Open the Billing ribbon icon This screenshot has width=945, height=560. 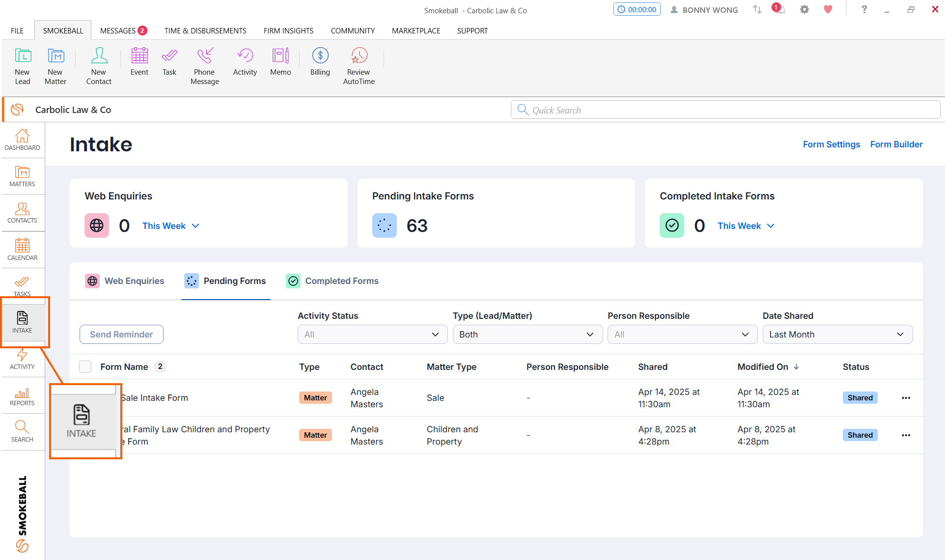pos(320,62)
